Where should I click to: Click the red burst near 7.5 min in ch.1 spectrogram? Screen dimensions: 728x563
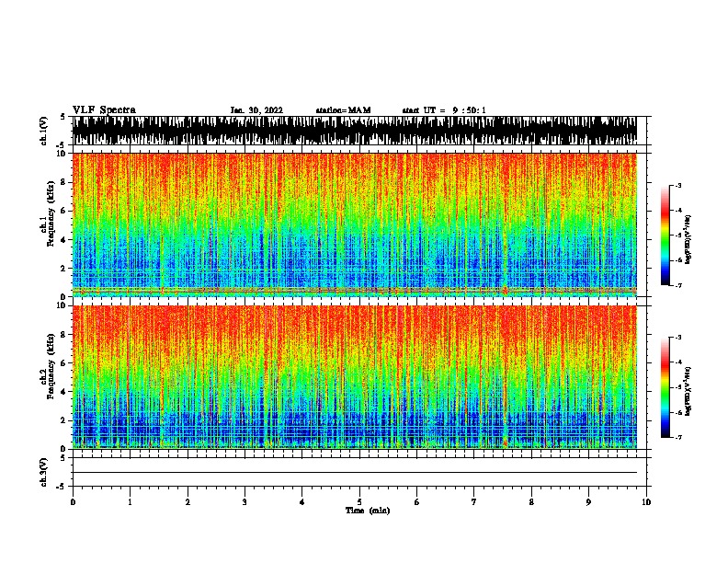505,290
